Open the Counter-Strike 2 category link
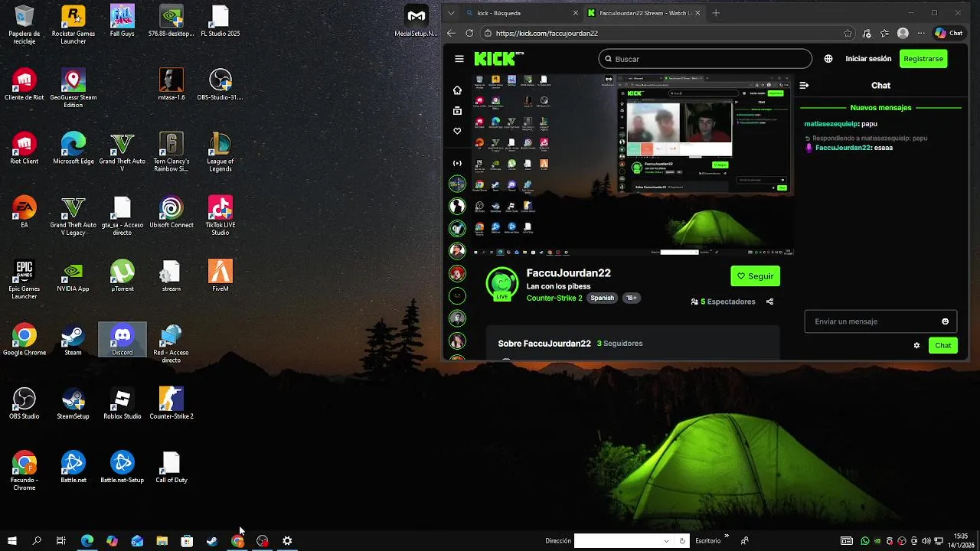980x551 pixels. (554, 298)
